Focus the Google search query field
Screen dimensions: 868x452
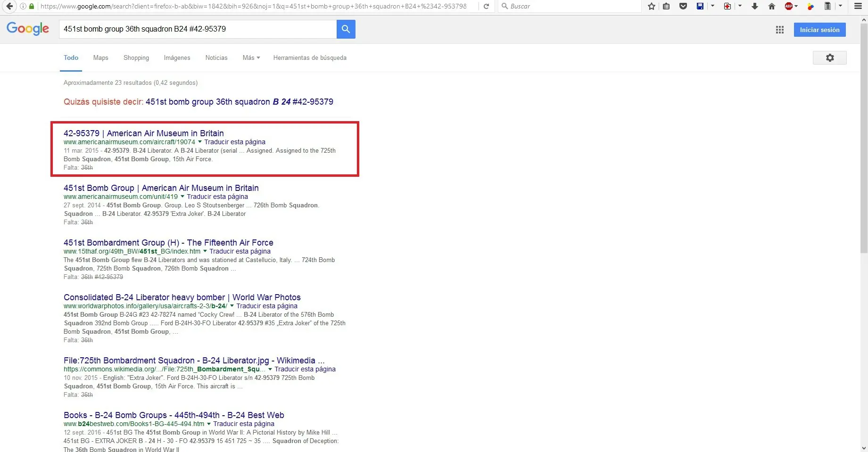click(x=198, y=29)
